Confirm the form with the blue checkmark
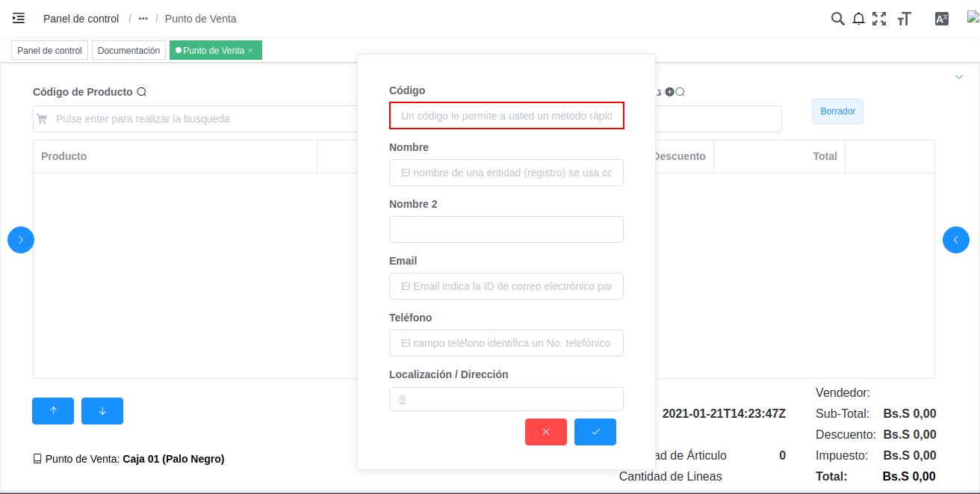980x494 pixels. (x=595, y=432)
